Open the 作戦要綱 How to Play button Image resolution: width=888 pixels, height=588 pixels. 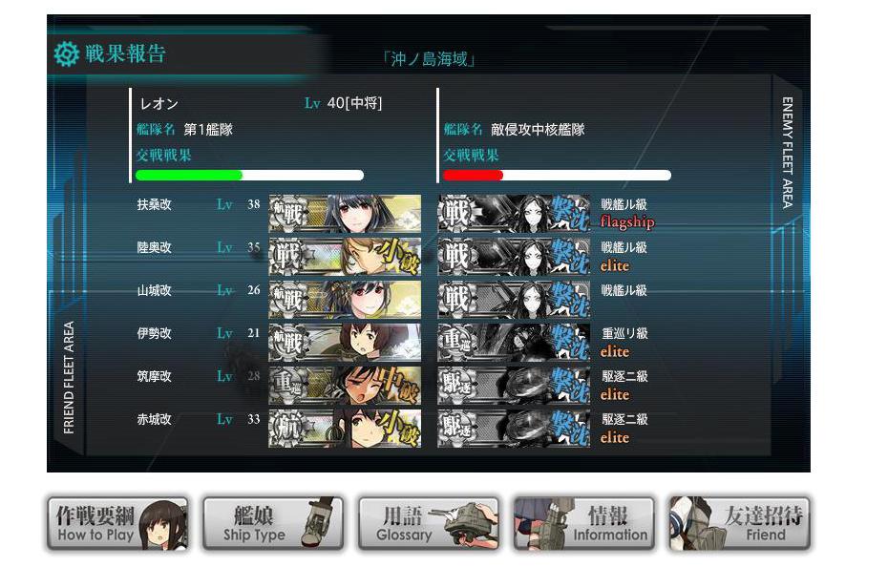tap(117, 523)
